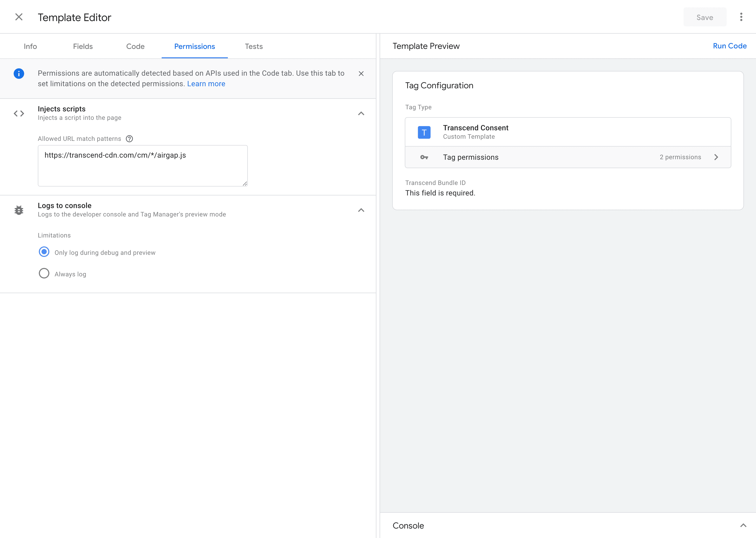Click the code brackets icon for Injects scripts
The image size is (756, 538).
19,113
